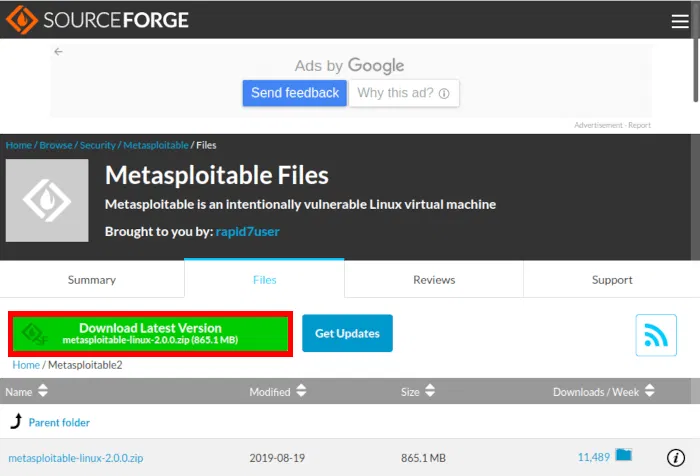Sort file list by Size

[417, 392]
